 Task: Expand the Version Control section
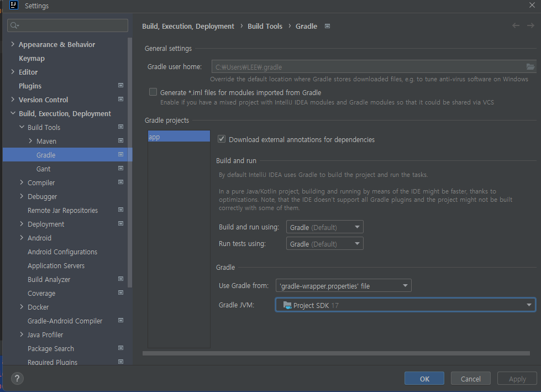[x=13, y=99]
